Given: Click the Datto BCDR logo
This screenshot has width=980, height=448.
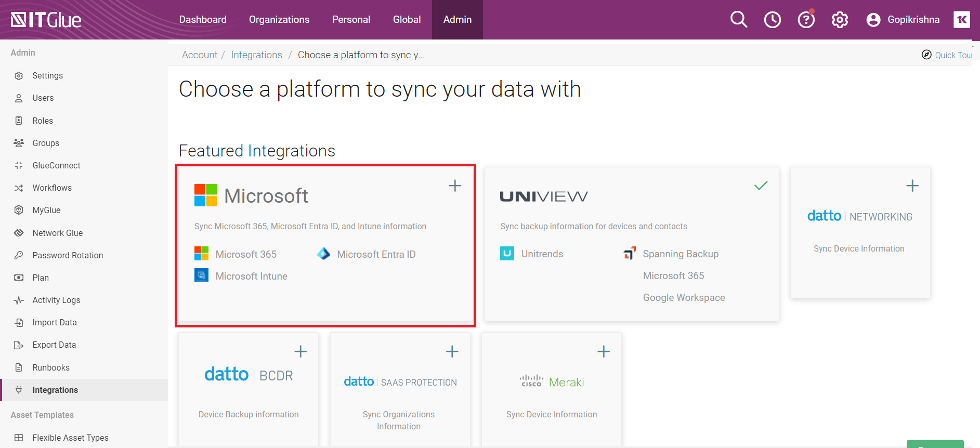Looking at the screenshot, I should pos(249,374).
